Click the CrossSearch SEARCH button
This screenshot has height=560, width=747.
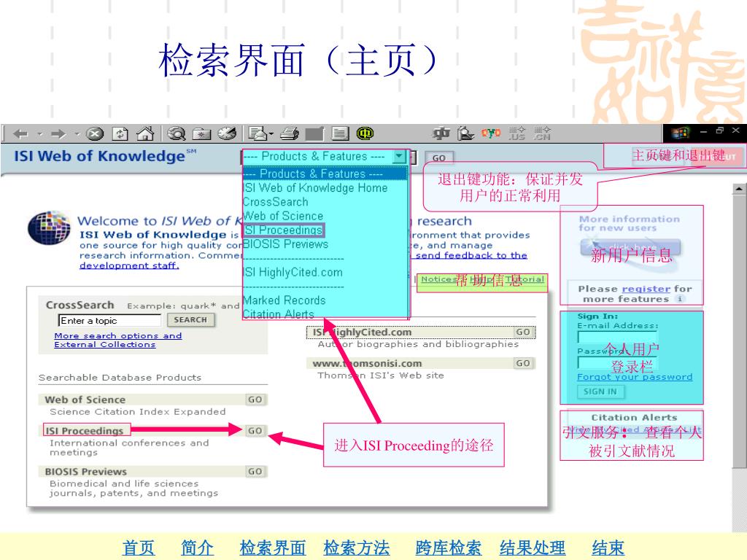coord(190,320)
